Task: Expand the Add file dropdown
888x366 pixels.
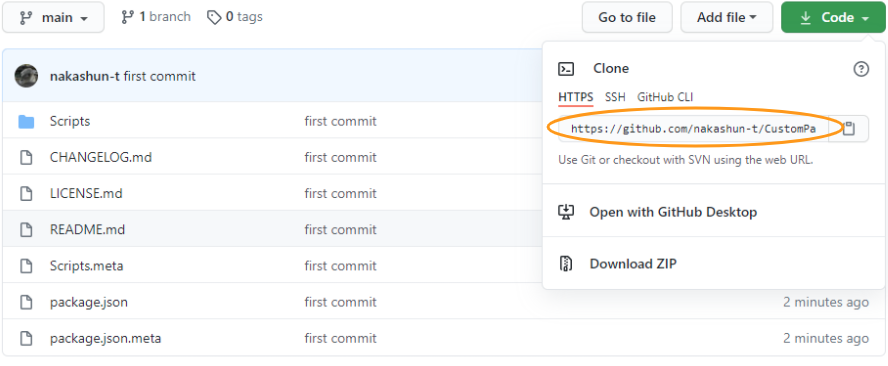Action: pos(727,18)
